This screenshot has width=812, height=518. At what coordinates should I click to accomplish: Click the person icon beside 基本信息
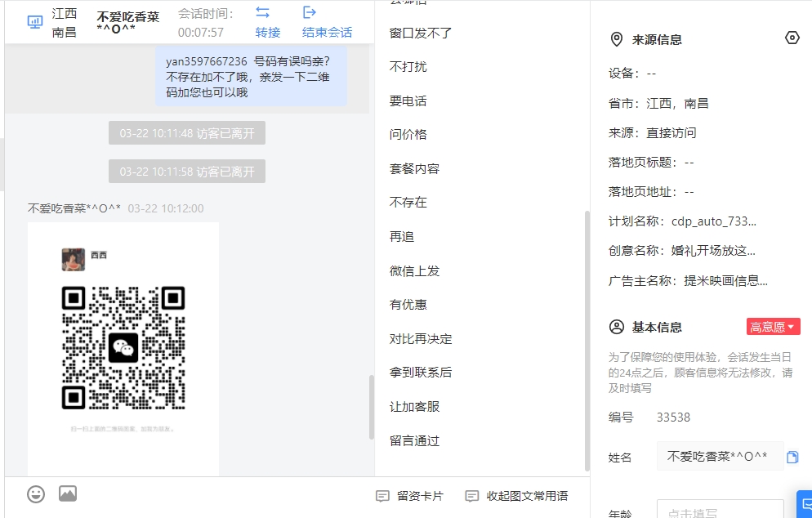pos(616,327)
